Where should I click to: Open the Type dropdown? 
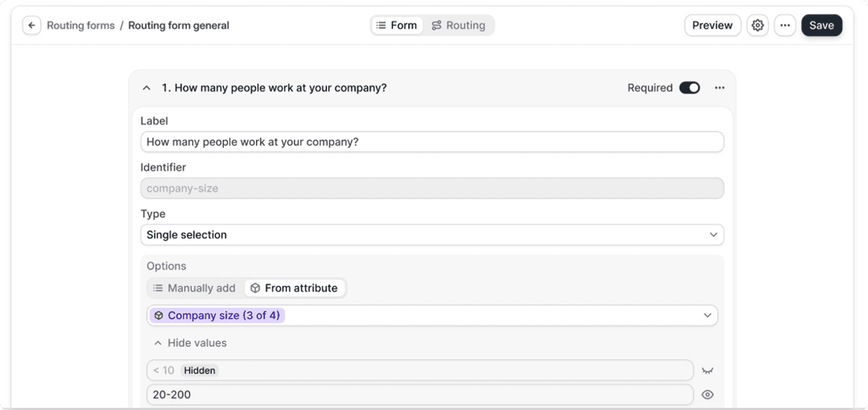(432, 235)
